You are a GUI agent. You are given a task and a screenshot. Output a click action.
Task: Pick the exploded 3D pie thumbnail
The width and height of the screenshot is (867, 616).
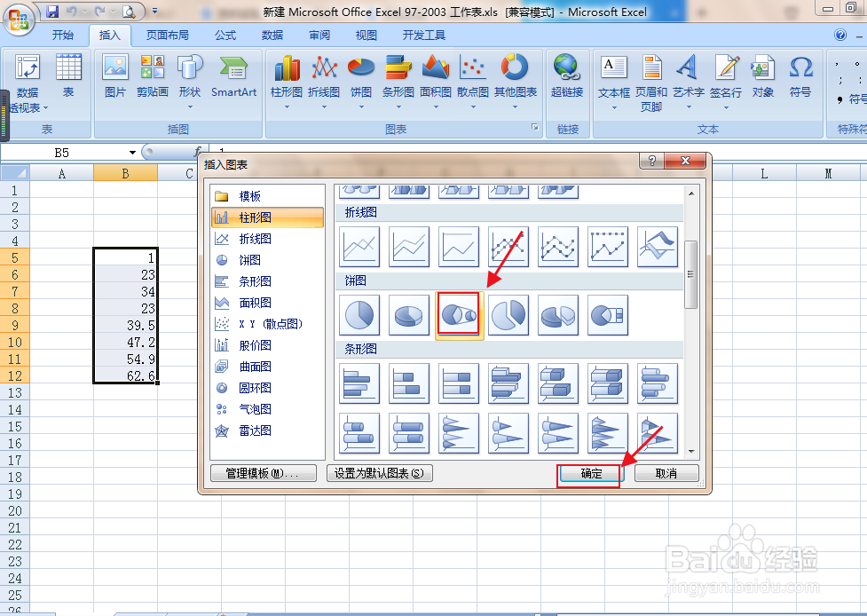558,315
